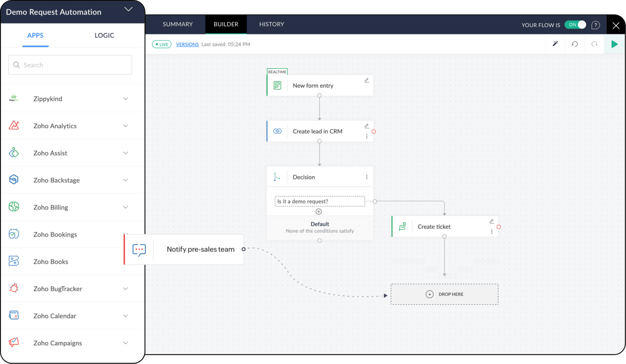626x364 pixels.
Task: Open the HISTORY tab
Action: click(x=271, y=24)
